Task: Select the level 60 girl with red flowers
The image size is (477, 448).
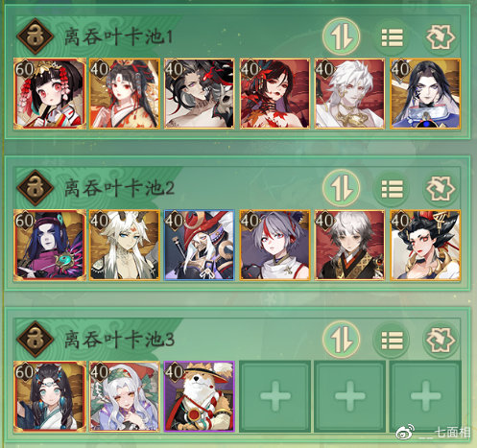Action: coord(50,94)
